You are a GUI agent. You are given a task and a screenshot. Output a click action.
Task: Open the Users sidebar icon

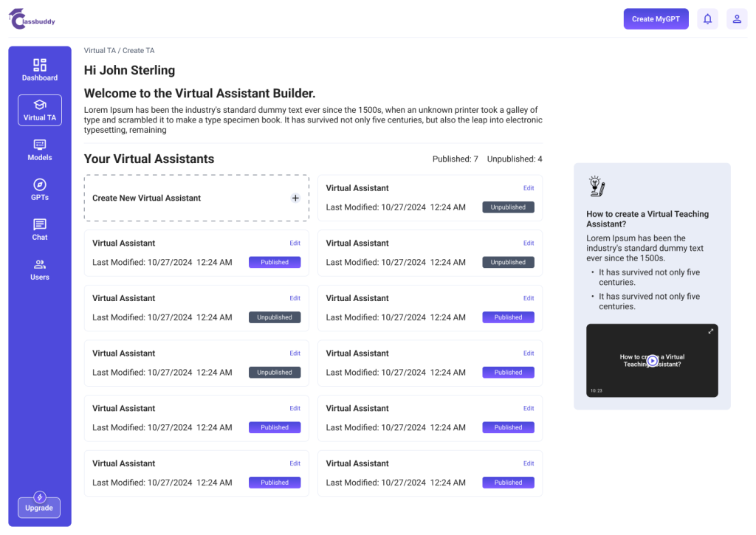pyautogui.click(x=40, y=264)
